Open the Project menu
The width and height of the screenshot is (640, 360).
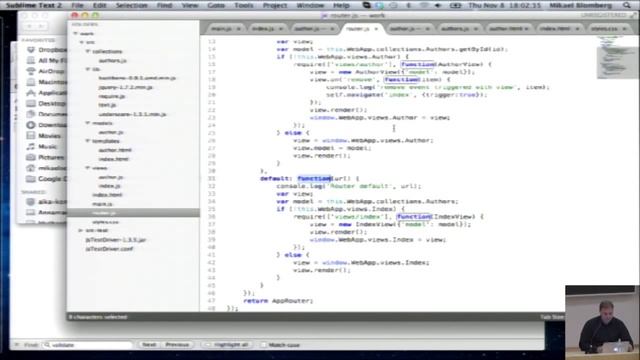click(275, 6)
